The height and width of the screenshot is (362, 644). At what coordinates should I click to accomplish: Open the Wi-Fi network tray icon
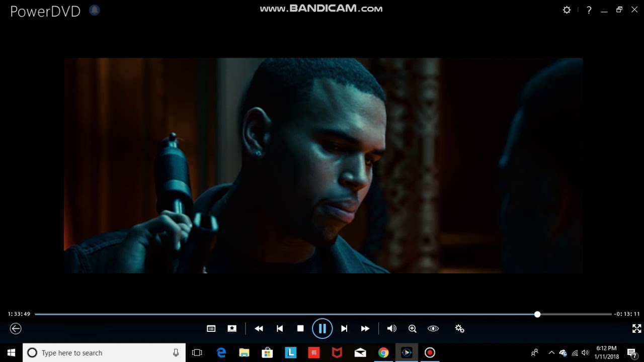575,352
